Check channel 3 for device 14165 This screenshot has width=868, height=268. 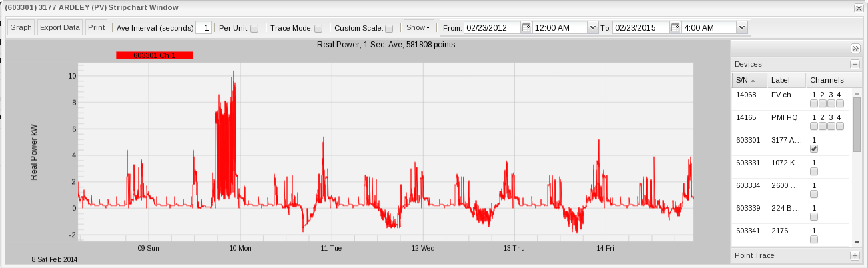[x=831, y=126]
